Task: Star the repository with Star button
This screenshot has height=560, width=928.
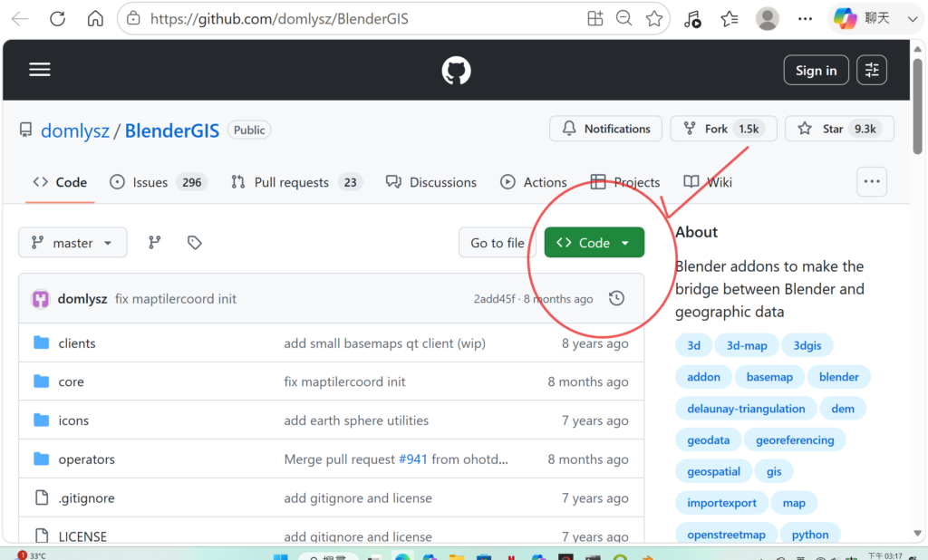Action: 839,129
